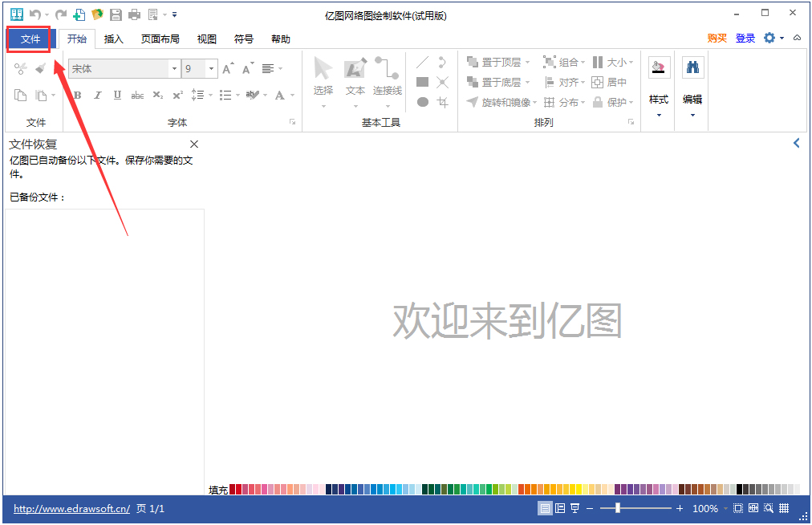
Task: Expand the font size dropdown
Action: coord(210,68)
